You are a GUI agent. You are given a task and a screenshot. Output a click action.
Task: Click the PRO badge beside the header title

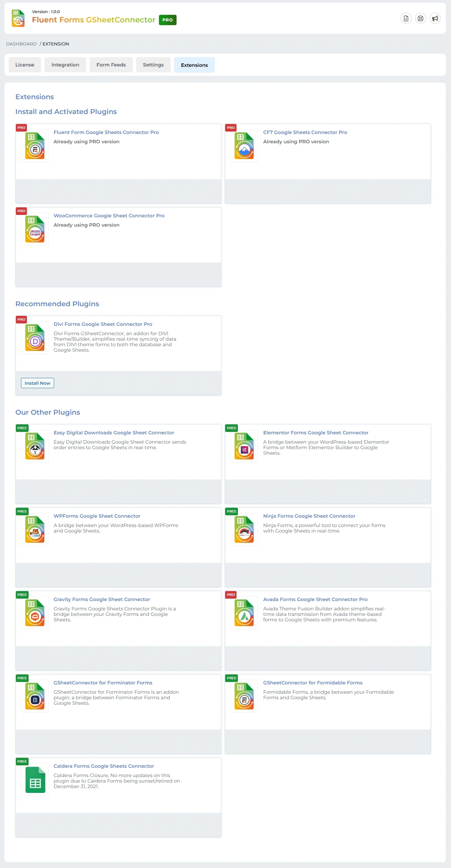coord(168,20)
